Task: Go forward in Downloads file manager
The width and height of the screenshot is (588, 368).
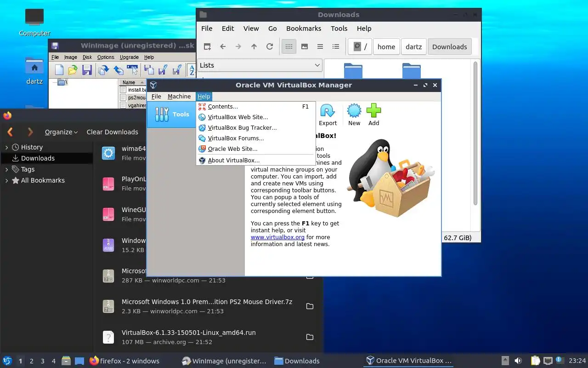Action: [x=238, y=46]
